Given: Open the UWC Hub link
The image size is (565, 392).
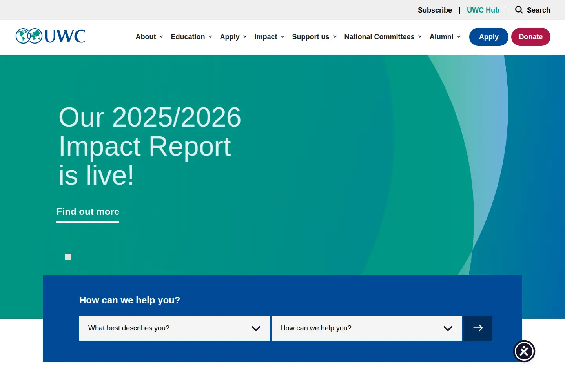Looking at the screenshot, I should click(483, 10).
